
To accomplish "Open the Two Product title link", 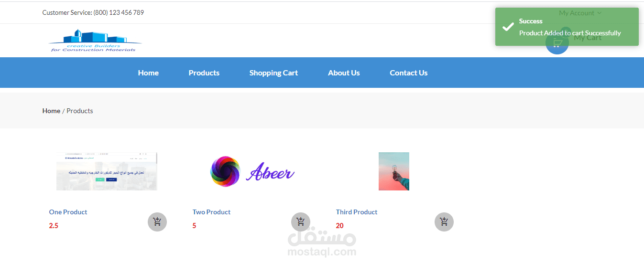I will 211,212.
